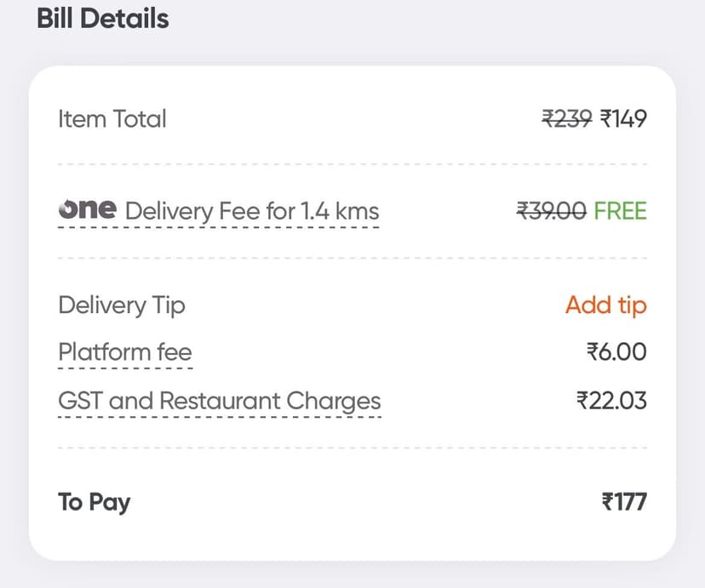
Task: Tap the struck-through ₹39.00 delivery fee
Action: pos(552,210)
